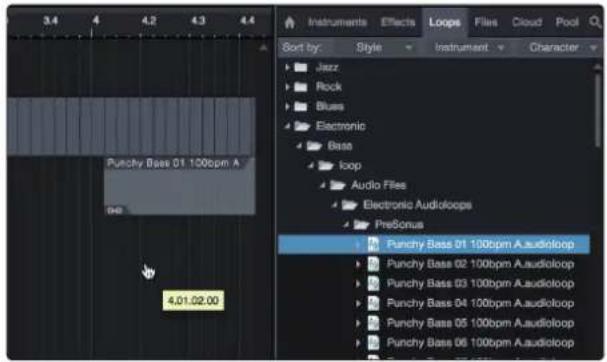Expand Punchy Bass 03 audioloop arrow
This screenshot has width=607, height=362.
(x=358, y=284)
